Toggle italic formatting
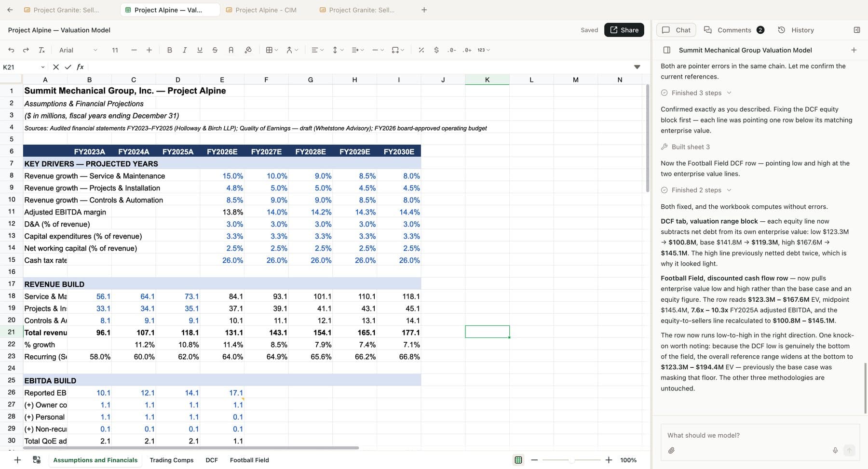The width and height of the screenshot is (868, 469). click(184, 50)
